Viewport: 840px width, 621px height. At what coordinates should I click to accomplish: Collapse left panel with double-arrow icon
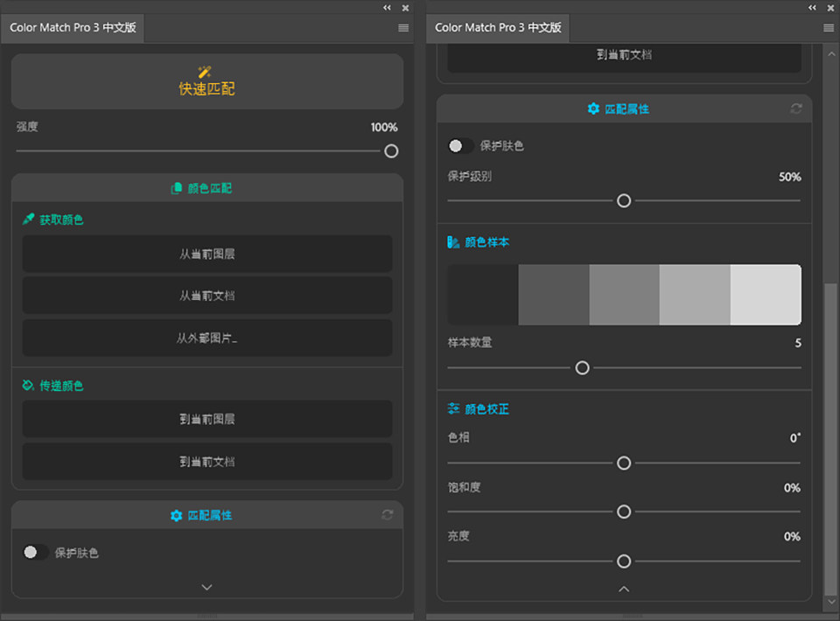[x=387, y=8]
